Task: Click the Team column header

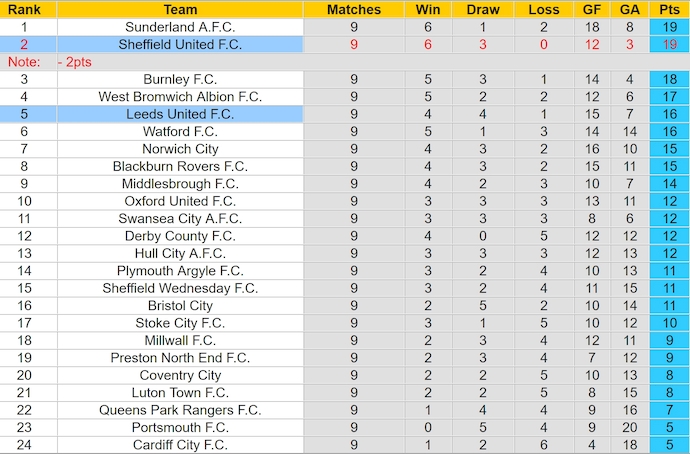Action: tap(180, 9)
